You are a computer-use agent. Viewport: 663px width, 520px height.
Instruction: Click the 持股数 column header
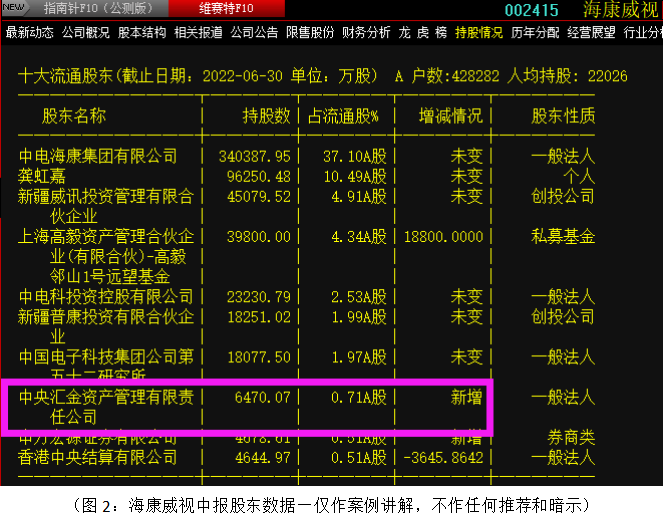pos(267,115)
